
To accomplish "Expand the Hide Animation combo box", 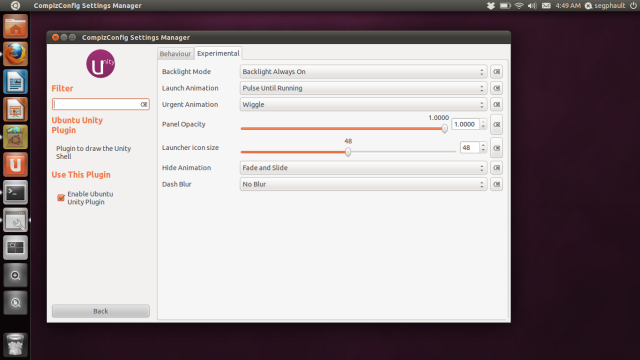I will [x=363, y=168].
